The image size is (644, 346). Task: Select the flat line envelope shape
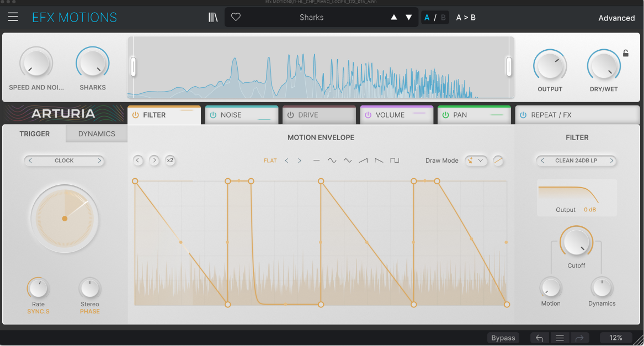316,160
